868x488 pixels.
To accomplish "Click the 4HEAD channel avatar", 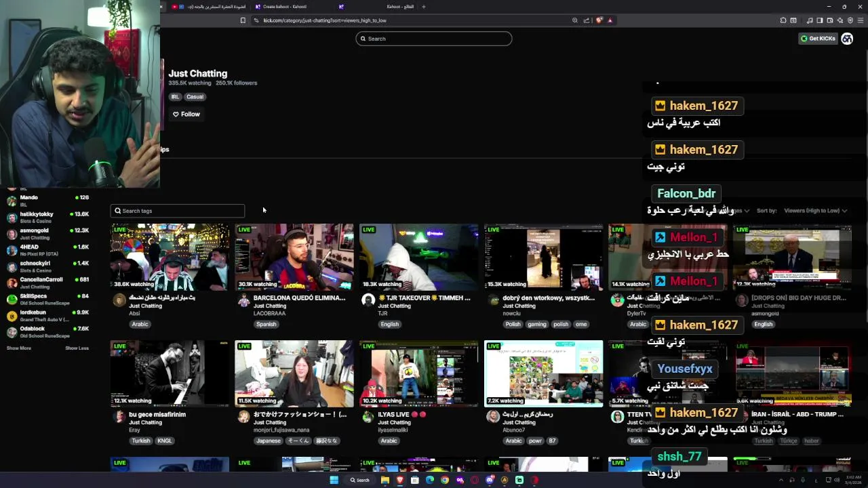I will point(12,250).
